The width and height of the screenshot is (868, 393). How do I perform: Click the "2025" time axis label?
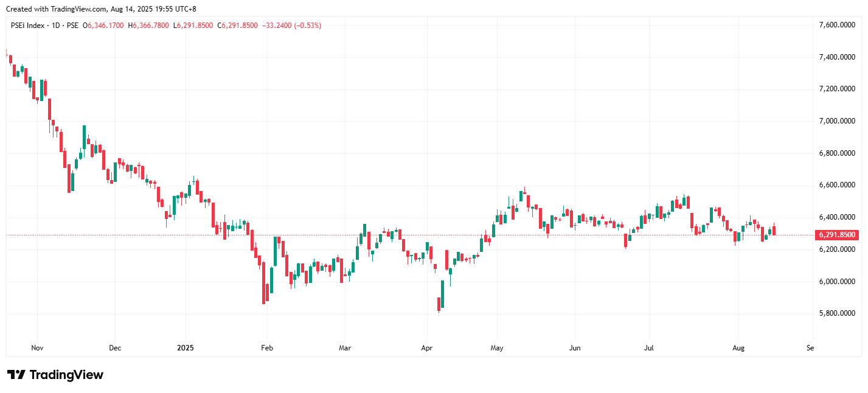[186, 349]
